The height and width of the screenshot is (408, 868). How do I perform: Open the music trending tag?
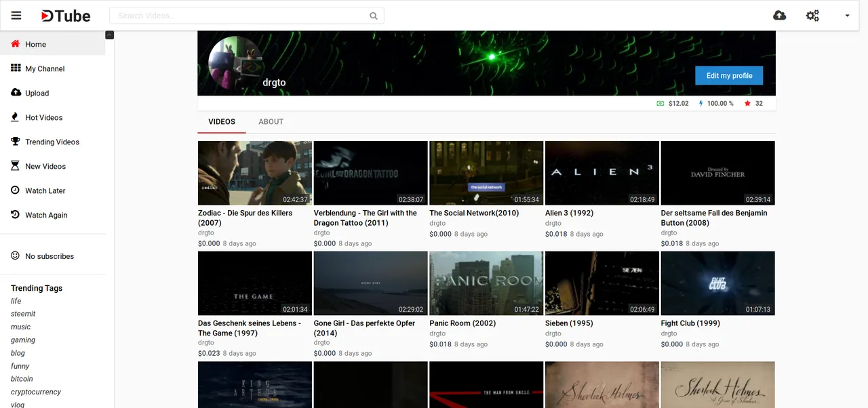(20, 327)
